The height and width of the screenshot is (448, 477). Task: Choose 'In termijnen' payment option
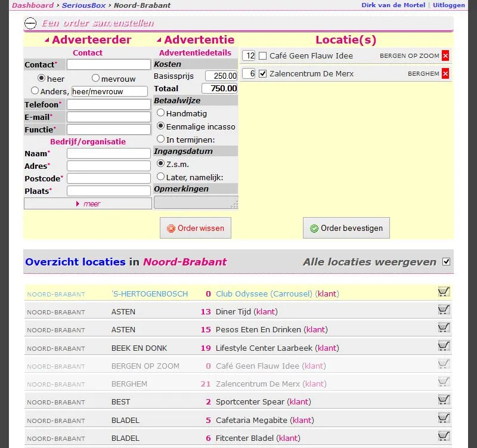[x=160, y=139]
